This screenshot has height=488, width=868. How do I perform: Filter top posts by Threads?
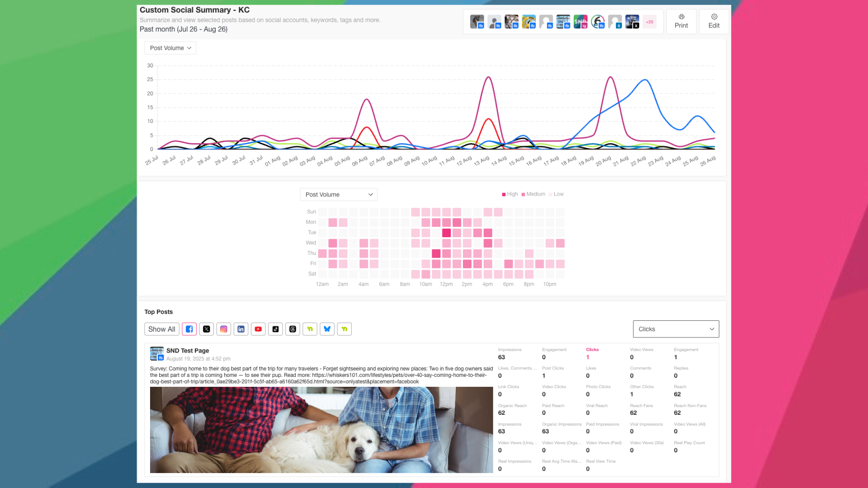pyautogui.click(x=292, y=329)
